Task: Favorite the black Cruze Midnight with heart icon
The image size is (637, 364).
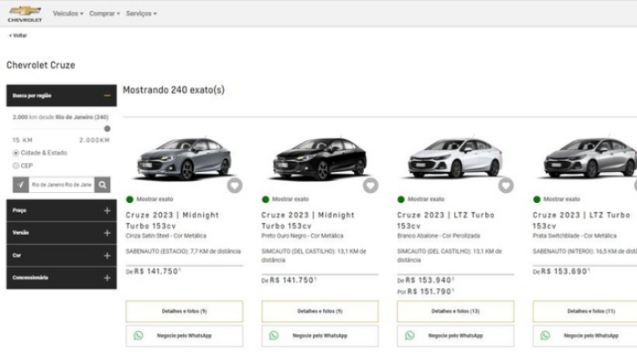Action: coord(370,186)
